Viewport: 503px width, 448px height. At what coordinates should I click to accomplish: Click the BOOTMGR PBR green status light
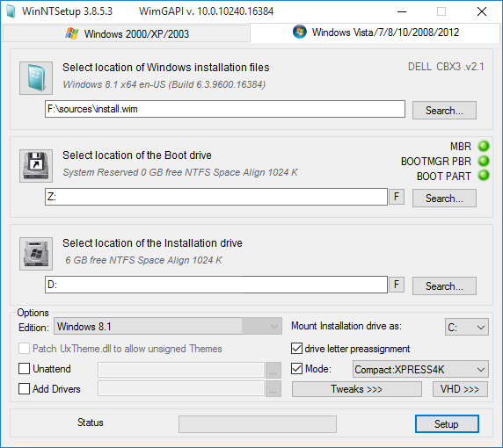[x=484, y=161]
